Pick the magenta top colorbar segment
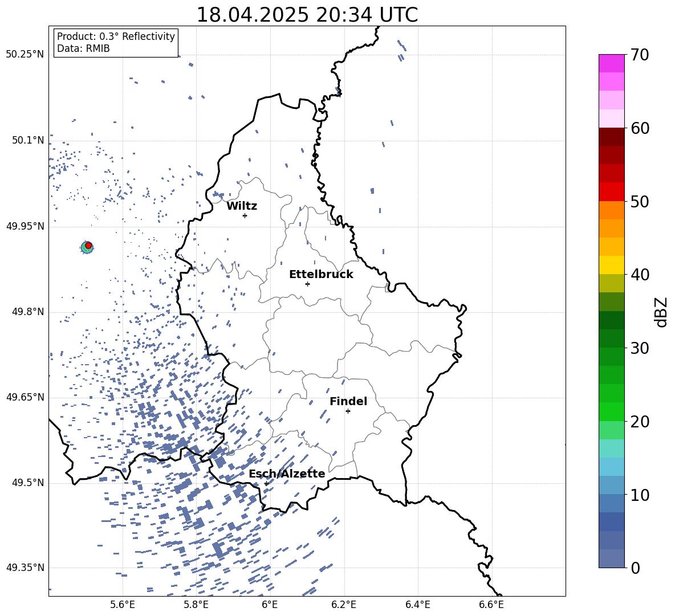This screenshot has width=675, height=616. coord(611,63)
